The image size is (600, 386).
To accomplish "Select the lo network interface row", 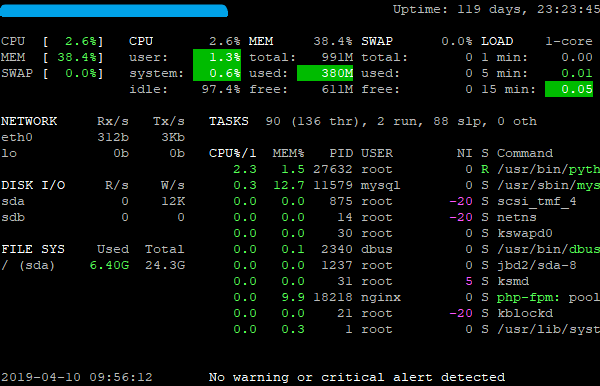I will coord(93,153).
